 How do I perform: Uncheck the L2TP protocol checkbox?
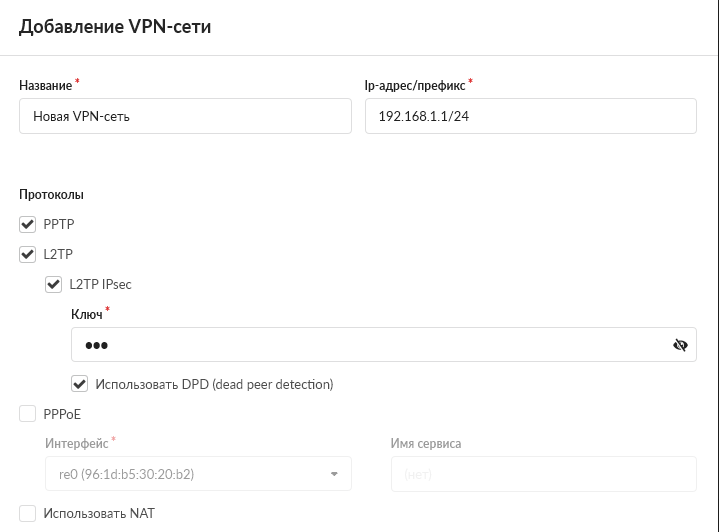point(28,255)
